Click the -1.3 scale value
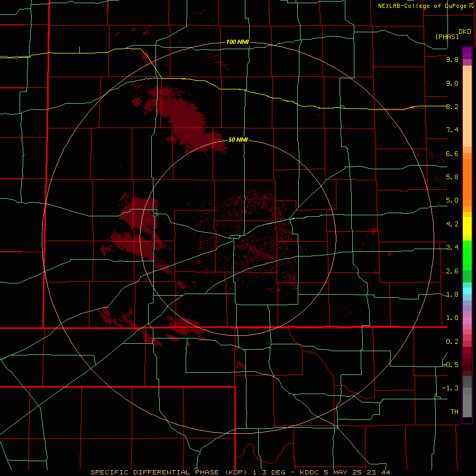 coord(451,388)
